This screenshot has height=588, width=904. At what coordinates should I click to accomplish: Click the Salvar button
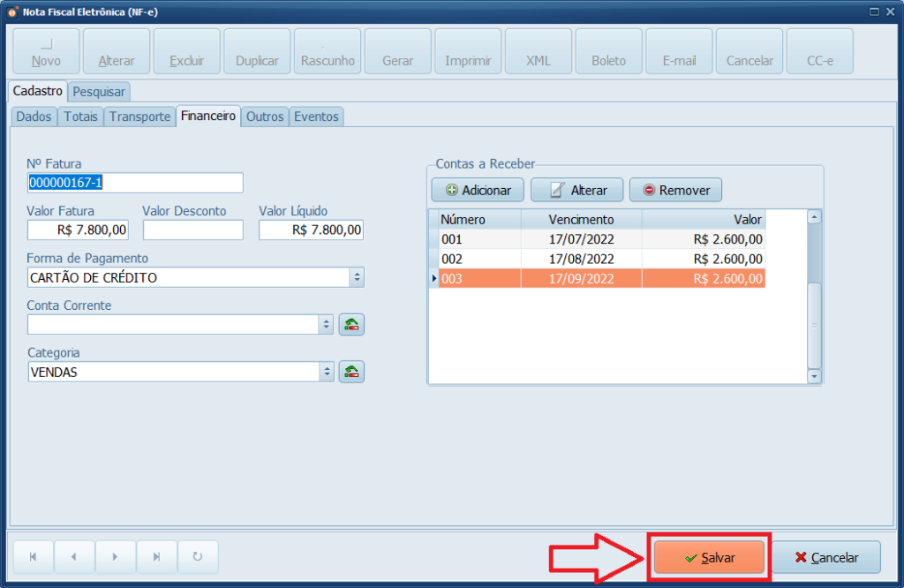tap(709, 557)
